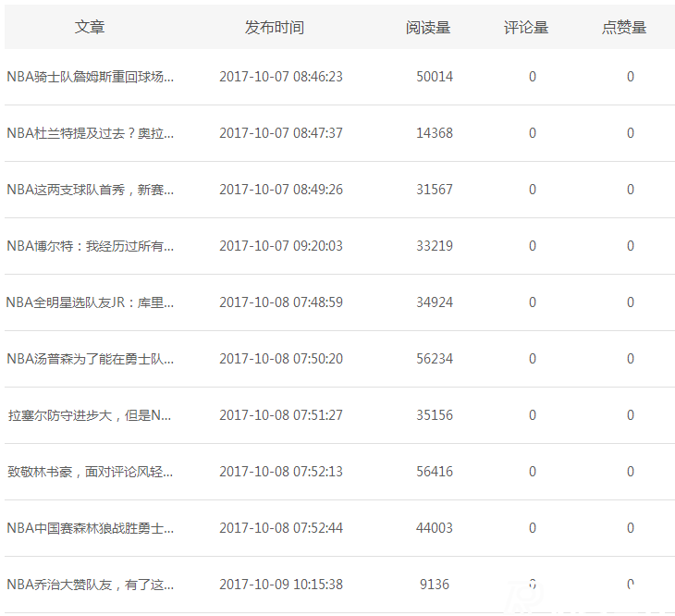Click the 文章 column header

pos(90,28)
